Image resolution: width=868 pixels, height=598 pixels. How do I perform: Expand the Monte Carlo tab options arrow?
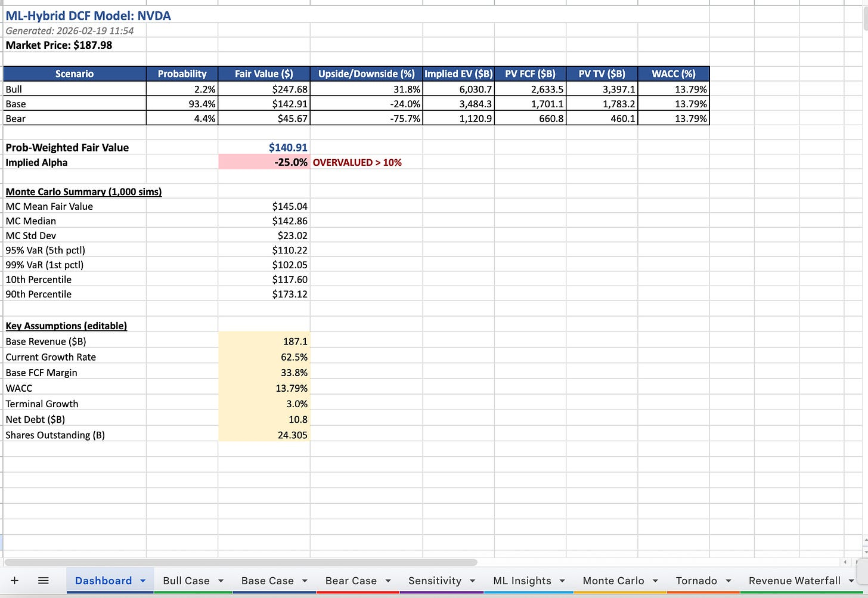pyautogui.click(x=657, y=580)
